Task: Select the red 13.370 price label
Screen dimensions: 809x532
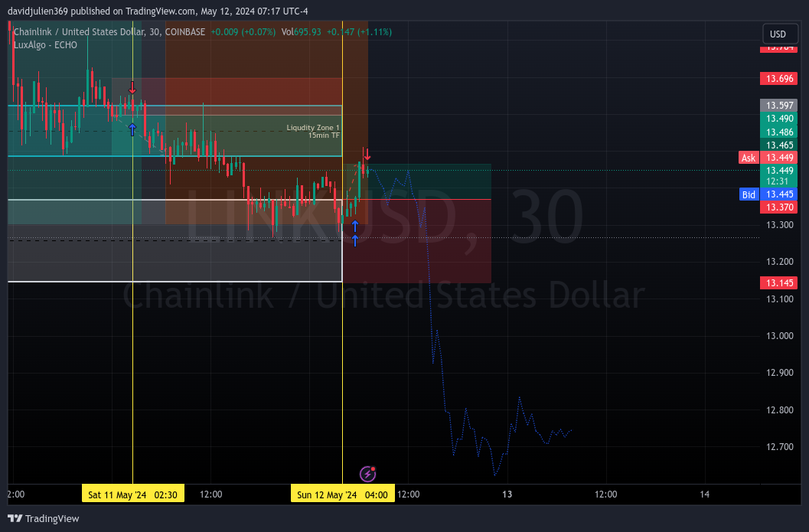Action: (778, 207)
